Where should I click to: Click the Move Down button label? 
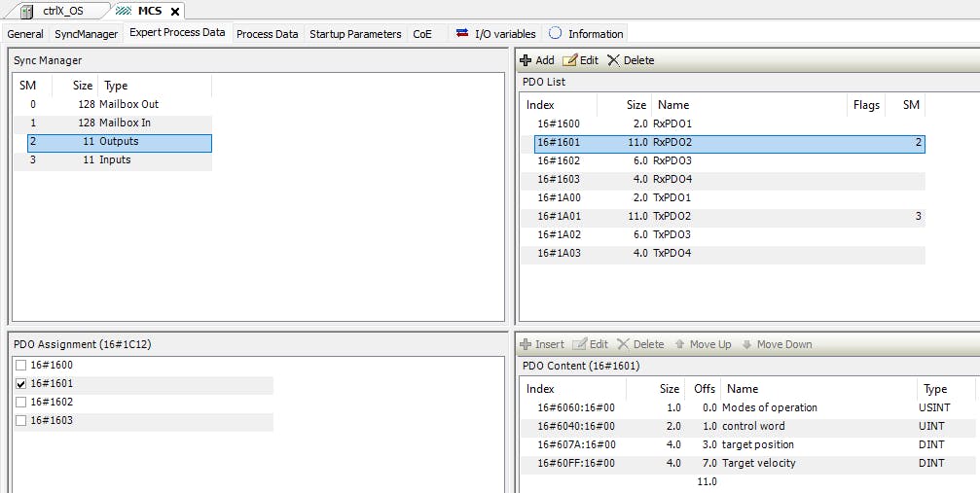(784, 344)
